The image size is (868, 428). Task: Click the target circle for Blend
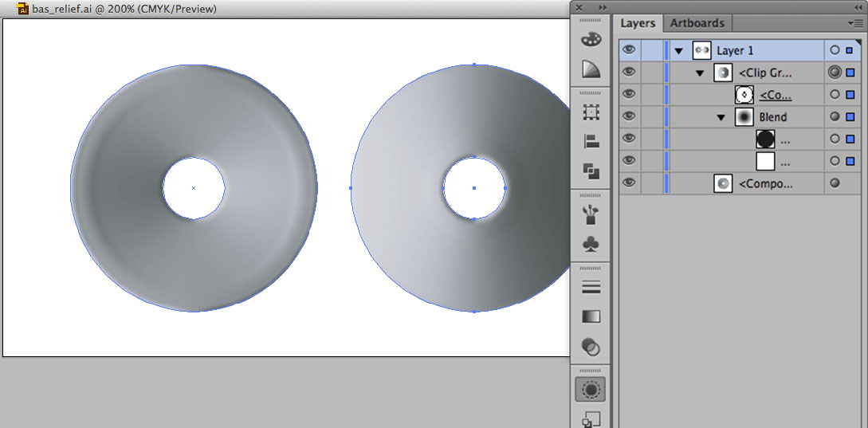[835, 117]
